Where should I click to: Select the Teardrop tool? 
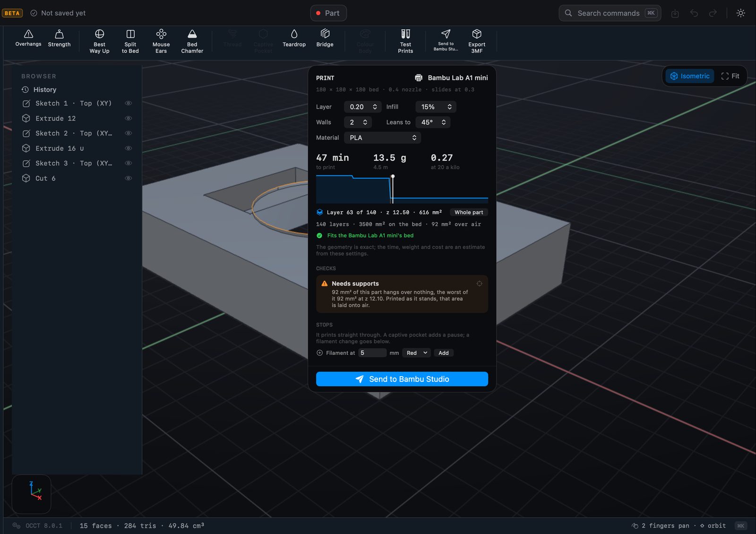(x=294, y=39)
